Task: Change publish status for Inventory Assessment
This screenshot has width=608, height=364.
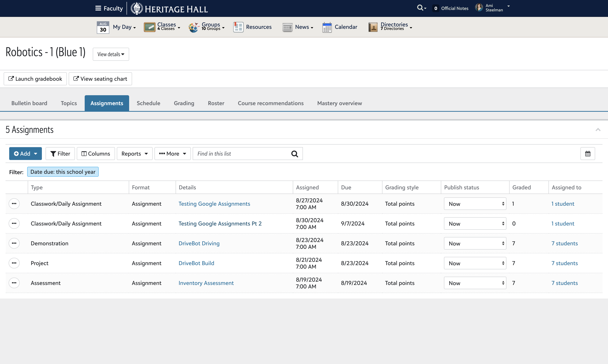Action: tap(475, 283)
